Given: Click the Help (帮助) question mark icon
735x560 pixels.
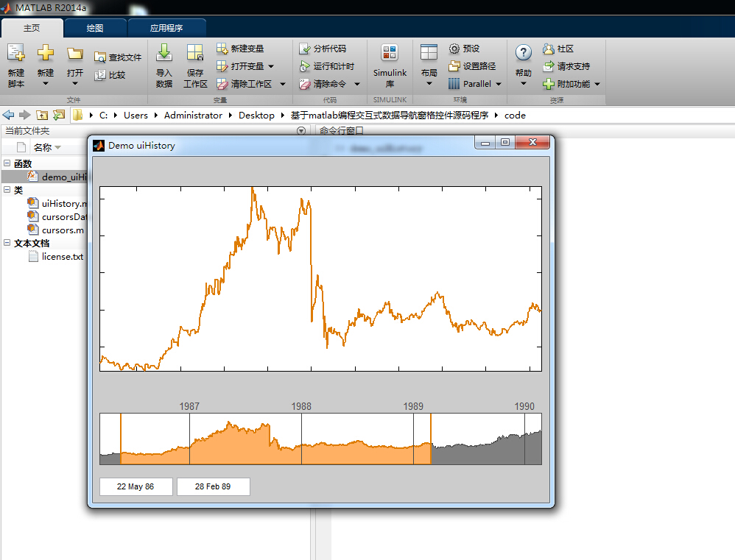Looking at the screenshot, I should tap(523, 52).
